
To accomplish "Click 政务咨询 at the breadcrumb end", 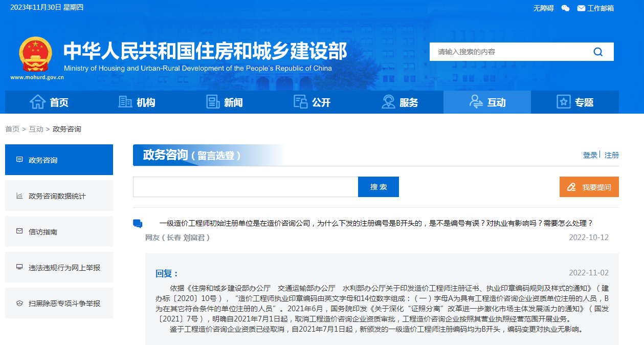I will 67,129.
